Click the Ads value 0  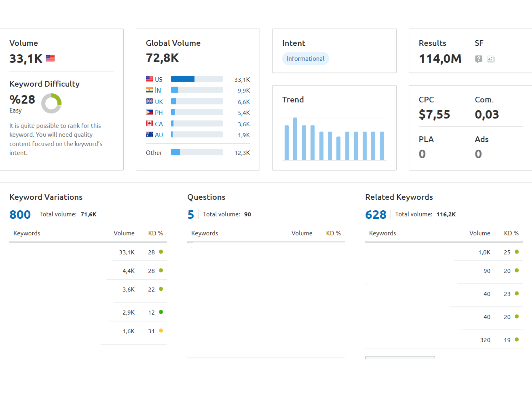point(478,154)
